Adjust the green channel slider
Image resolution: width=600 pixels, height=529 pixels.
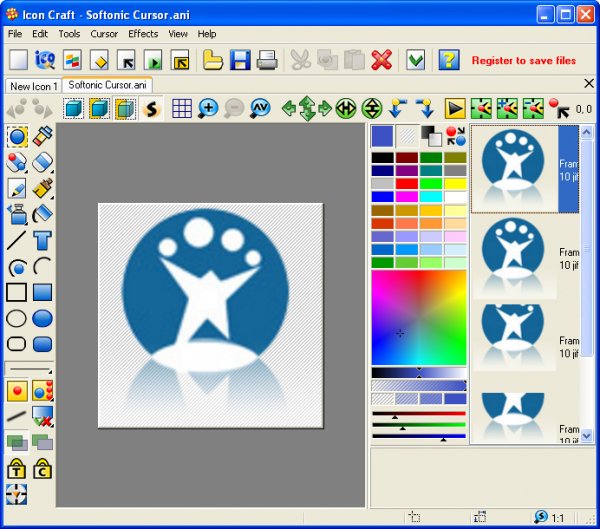click(x=419, y=425)
